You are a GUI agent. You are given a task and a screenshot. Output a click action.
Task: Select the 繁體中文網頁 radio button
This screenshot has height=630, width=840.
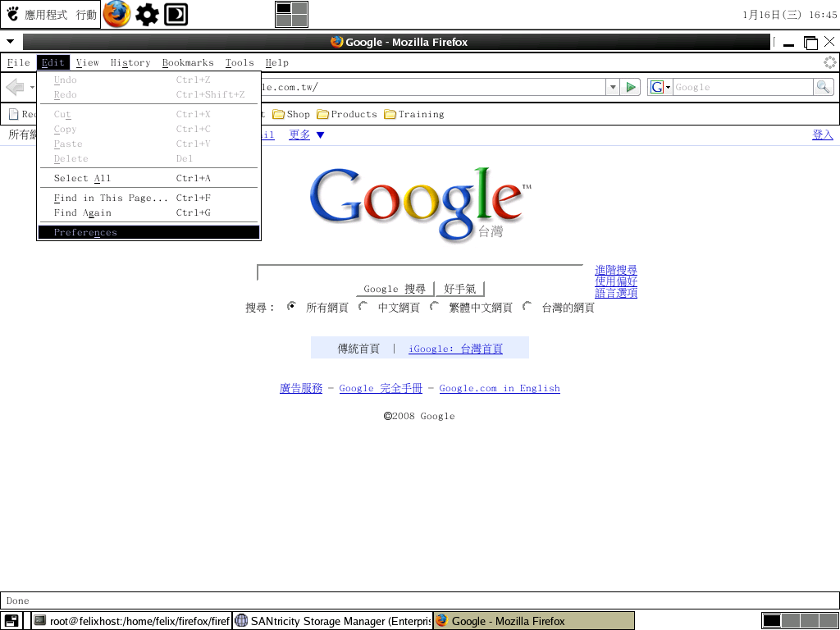tap(435, 307)
